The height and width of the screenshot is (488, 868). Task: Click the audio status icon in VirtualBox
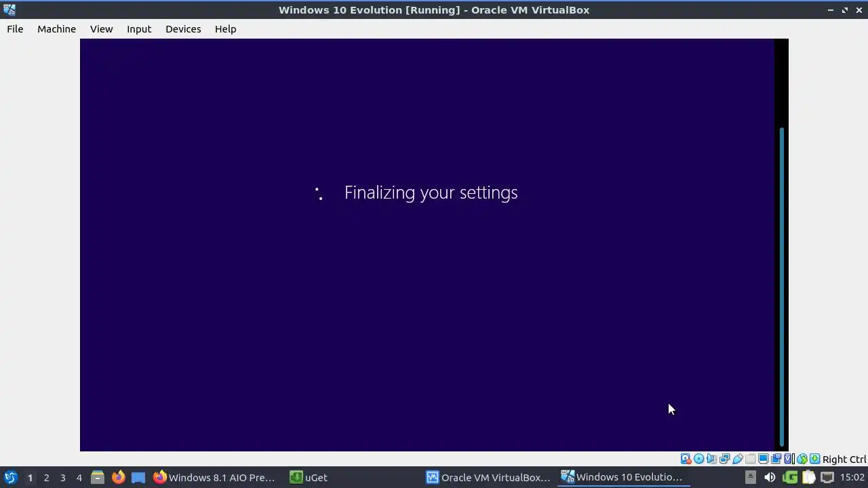tap(711, 459)
